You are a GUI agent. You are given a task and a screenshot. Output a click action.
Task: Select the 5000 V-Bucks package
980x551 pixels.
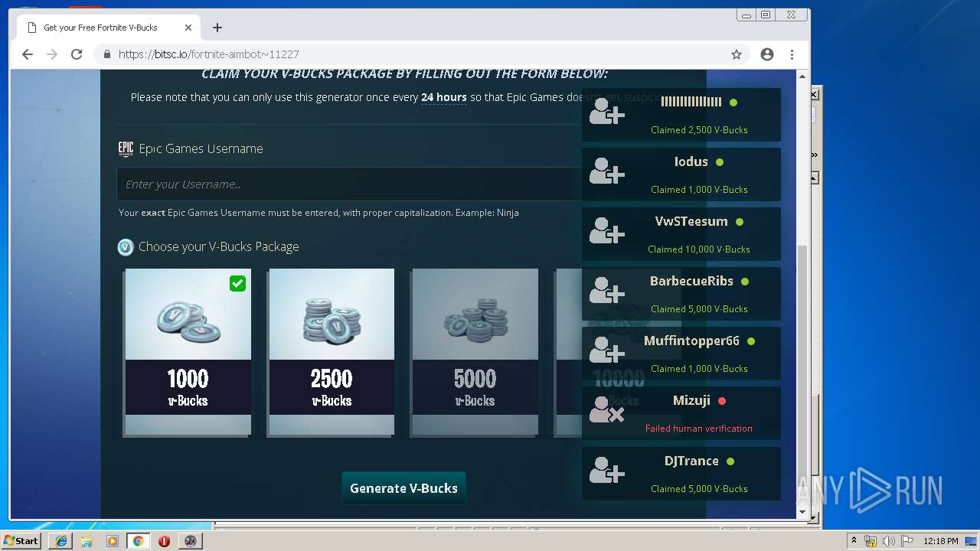pos(475,352)
